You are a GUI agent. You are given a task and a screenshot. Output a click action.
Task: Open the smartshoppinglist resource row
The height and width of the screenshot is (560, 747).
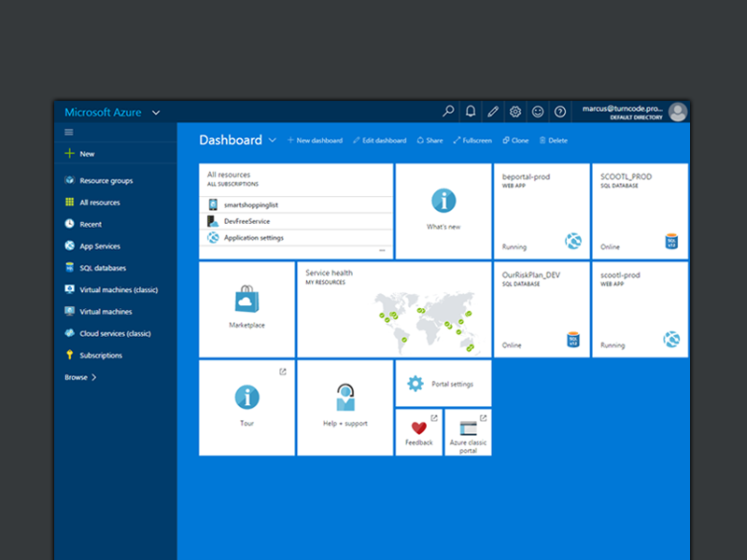coord(296,204)
